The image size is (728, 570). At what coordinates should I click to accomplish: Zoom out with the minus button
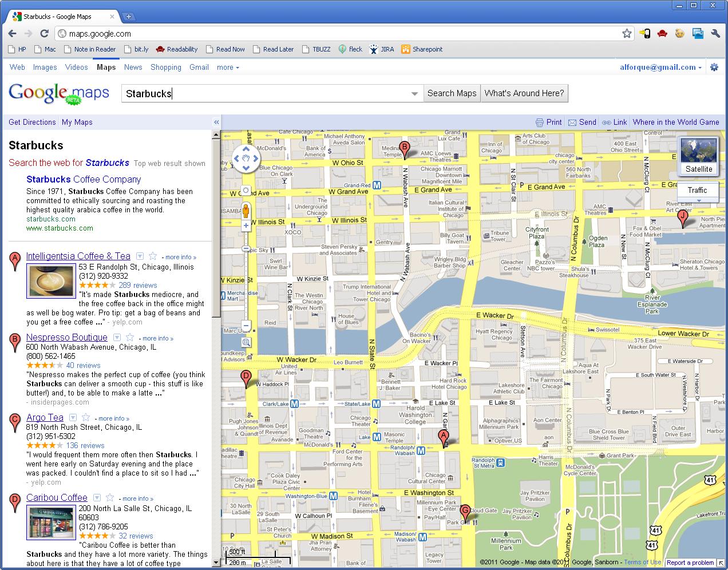[x=246, y=326]
